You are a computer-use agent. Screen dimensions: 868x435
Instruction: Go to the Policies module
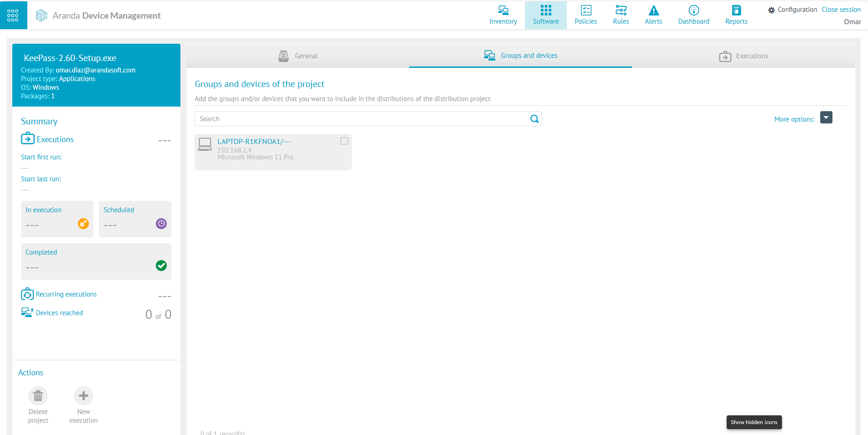[586, 15]
